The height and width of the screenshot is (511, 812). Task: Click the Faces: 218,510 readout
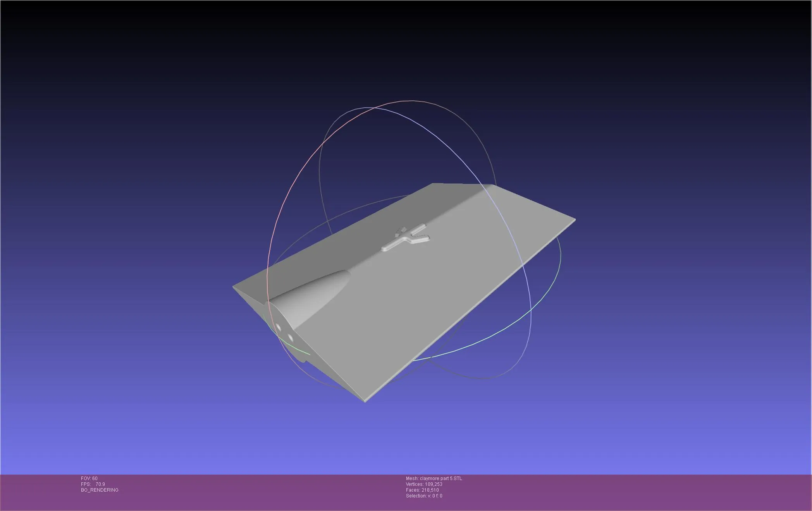pos(422,490)
